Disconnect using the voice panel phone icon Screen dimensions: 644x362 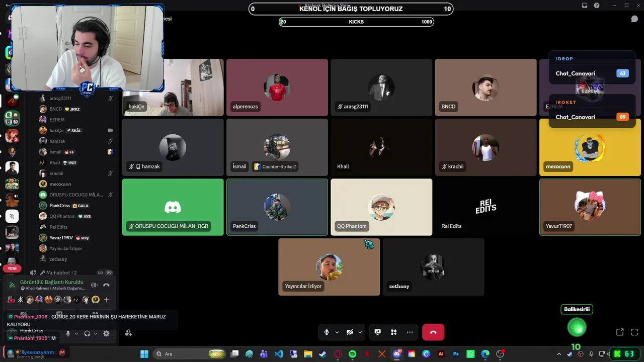tap(106, 285)
